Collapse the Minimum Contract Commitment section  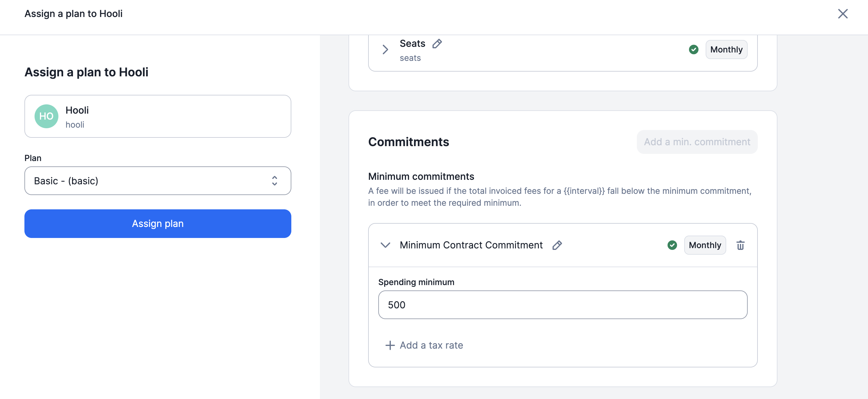[385, 245]
